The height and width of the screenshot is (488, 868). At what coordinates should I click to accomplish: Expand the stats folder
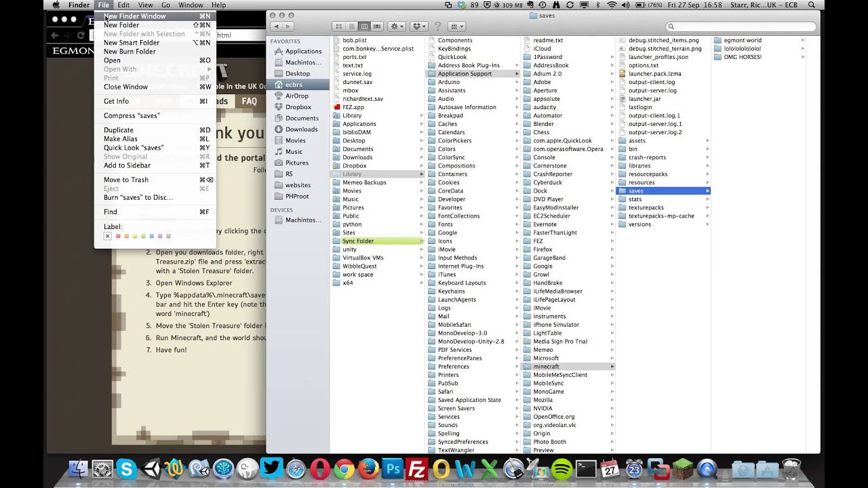coord(708,199)
